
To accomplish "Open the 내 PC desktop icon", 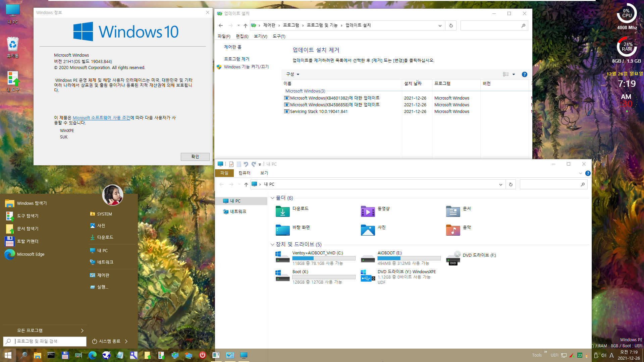I will (x=13, y=14).
